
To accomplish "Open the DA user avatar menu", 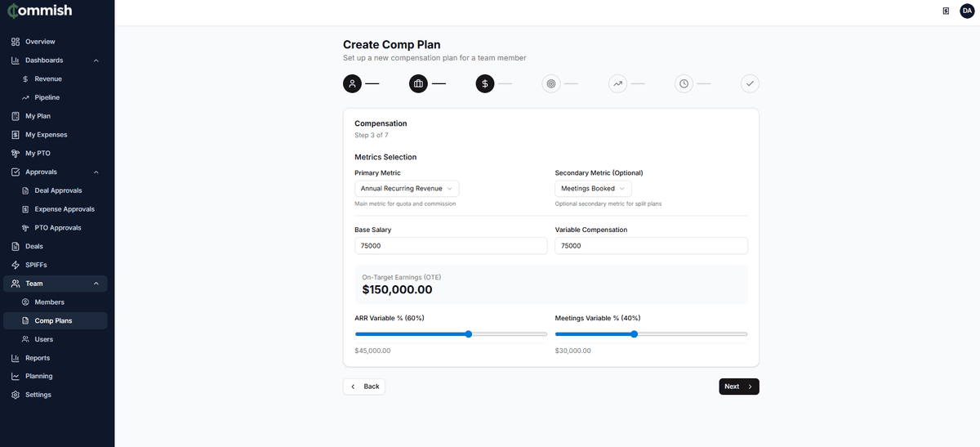I will (x=966, y=11).
